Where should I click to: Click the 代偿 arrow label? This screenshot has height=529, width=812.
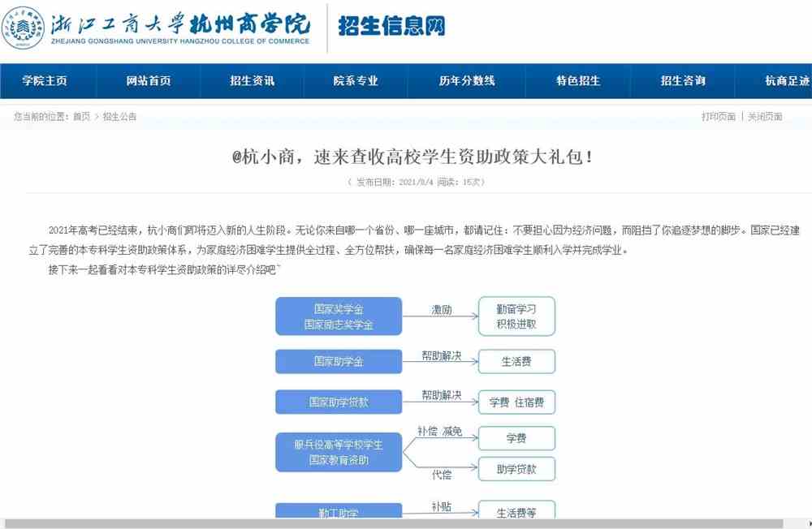[x=441, y=475]
